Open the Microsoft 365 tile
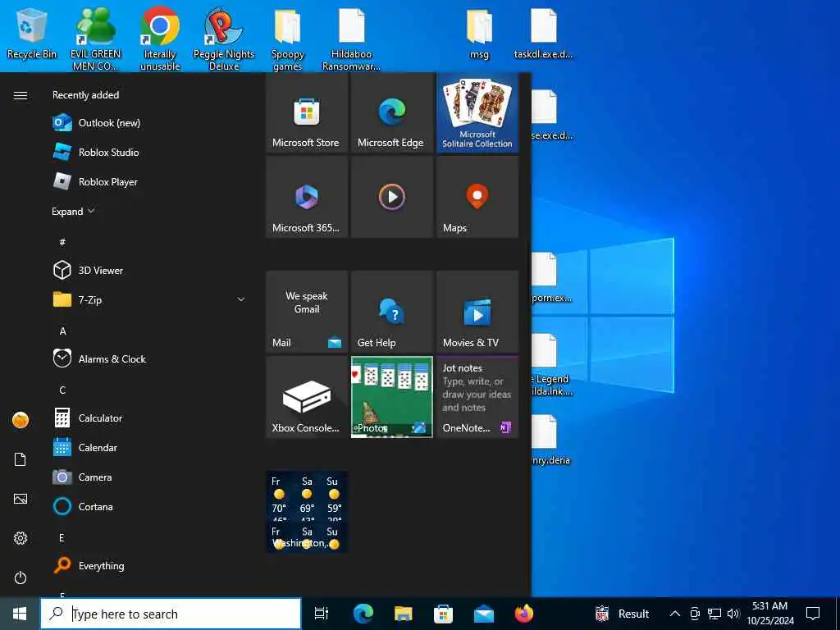Screen dimensions: 840x630 click(x=307, y=197)
